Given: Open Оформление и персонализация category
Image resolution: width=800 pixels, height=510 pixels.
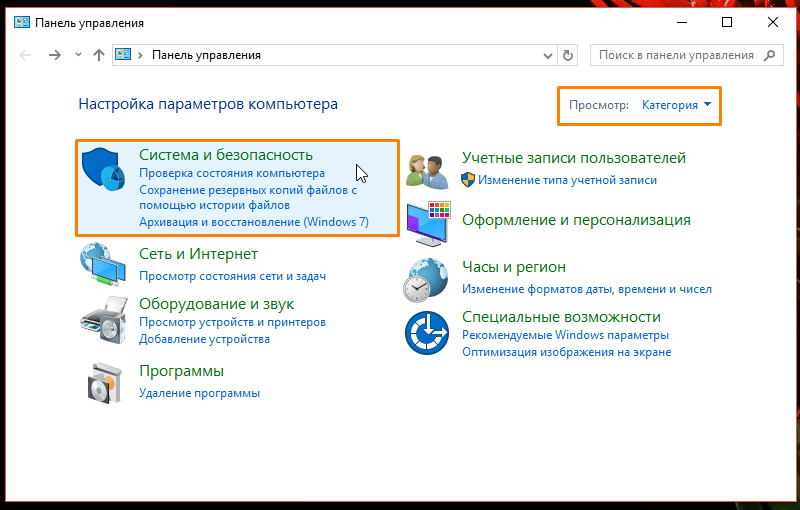Looking at the screenshot, I should [x=576, y=220].
